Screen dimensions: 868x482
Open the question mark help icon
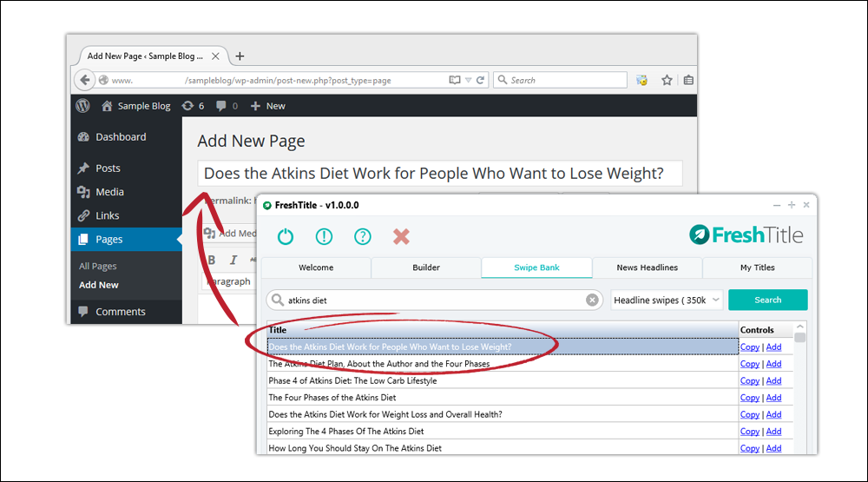tap(363, 236)
